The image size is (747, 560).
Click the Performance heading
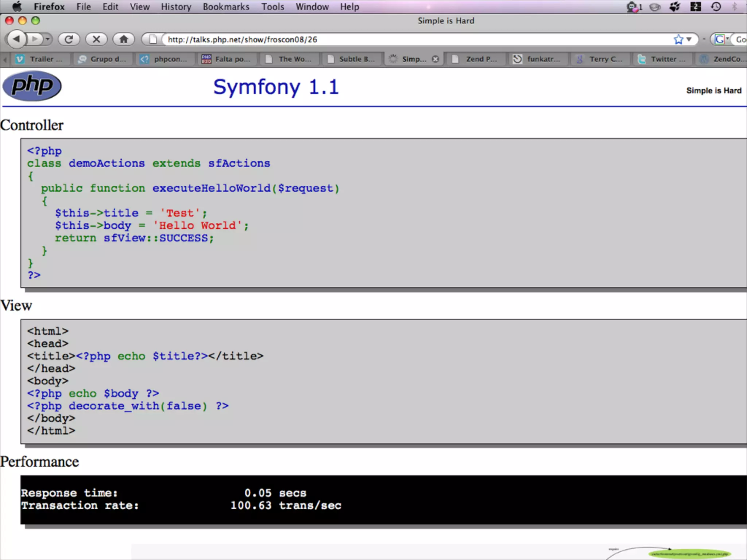point(39,462)
